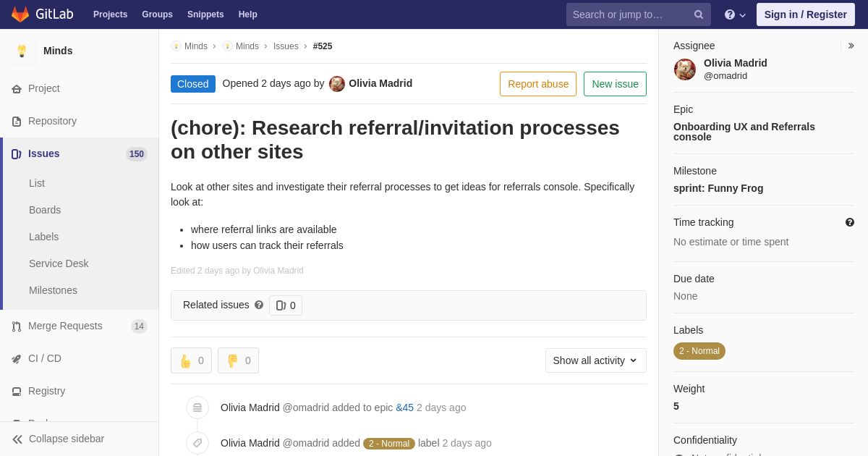
Task: Open the Show all activity dropdown
Action: [596, 360]
